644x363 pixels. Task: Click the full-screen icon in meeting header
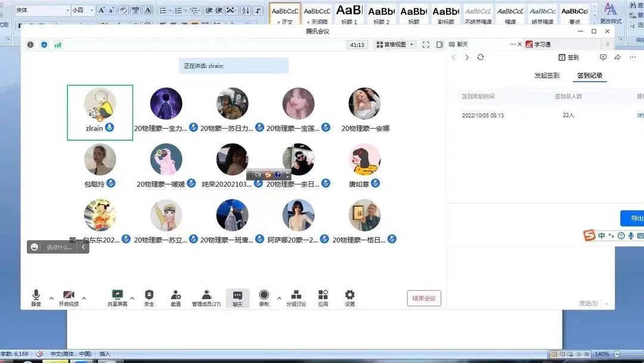pos(426,45)
